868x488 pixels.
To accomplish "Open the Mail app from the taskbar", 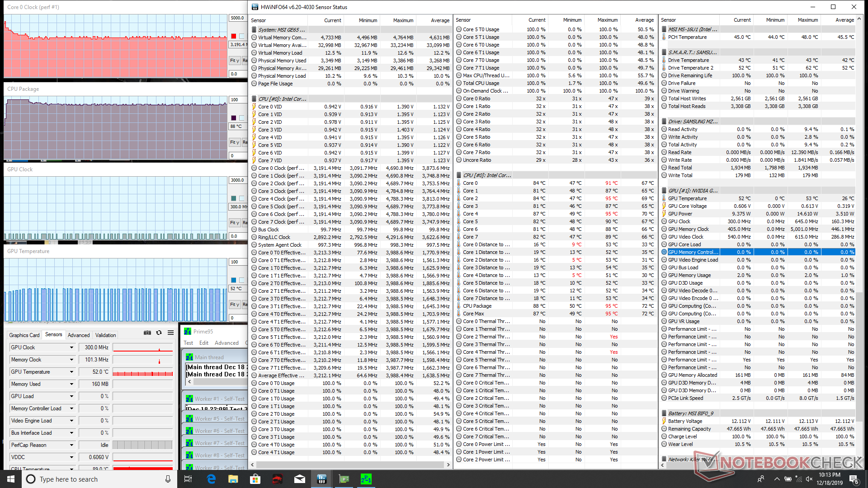I will (299, 479).
